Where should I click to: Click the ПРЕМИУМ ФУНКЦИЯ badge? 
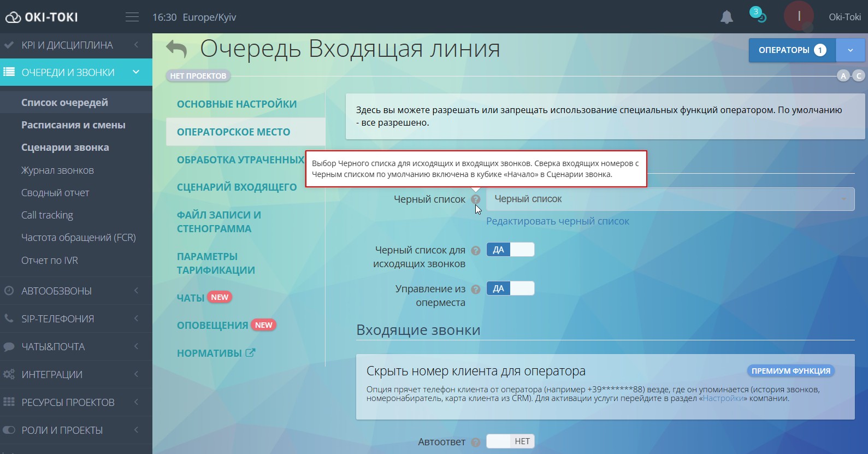pyautogui.click(x=790, y=371)
